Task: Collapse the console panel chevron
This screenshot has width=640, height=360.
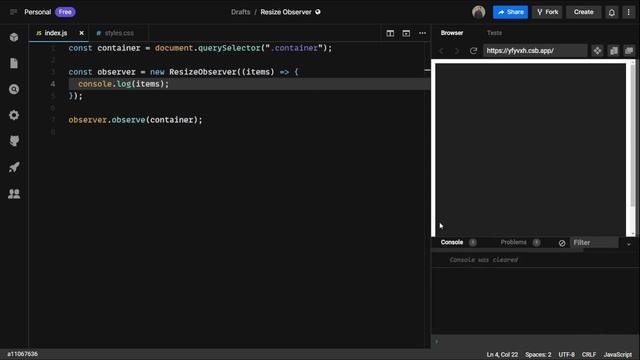Action: click(x=629, y=244)
